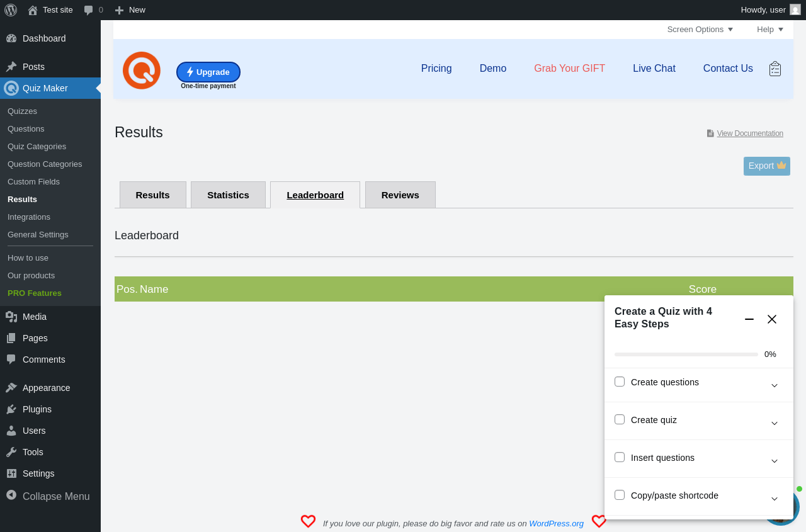Click the Export button
The height and width of the screenshot is (532, 806).
pos(767,166)
